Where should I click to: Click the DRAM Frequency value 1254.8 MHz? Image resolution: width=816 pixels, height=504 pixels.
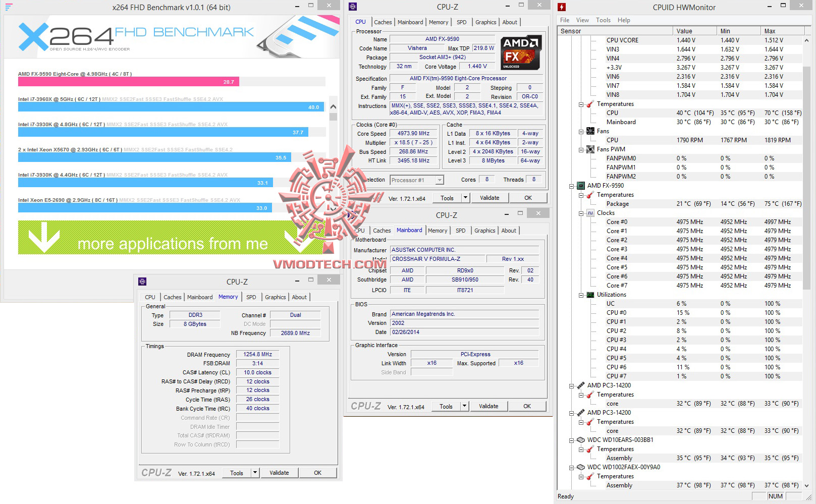(x=258, y=354)
